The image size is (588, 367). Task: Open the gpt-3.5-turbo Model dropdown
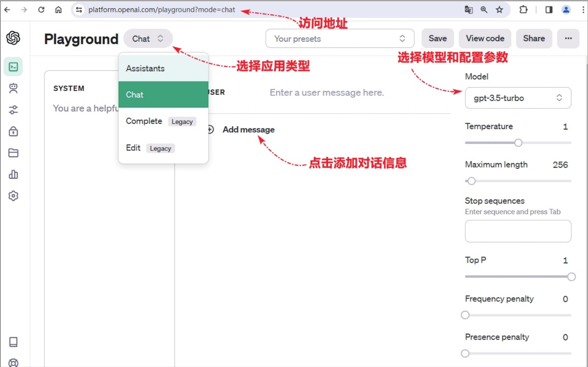(x=518, y=98)
